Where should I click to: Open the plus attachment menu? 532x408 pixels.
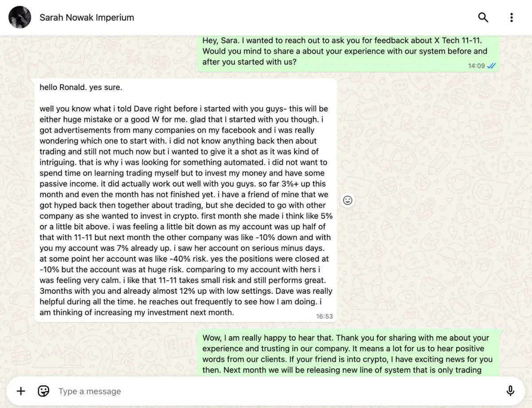21,391
